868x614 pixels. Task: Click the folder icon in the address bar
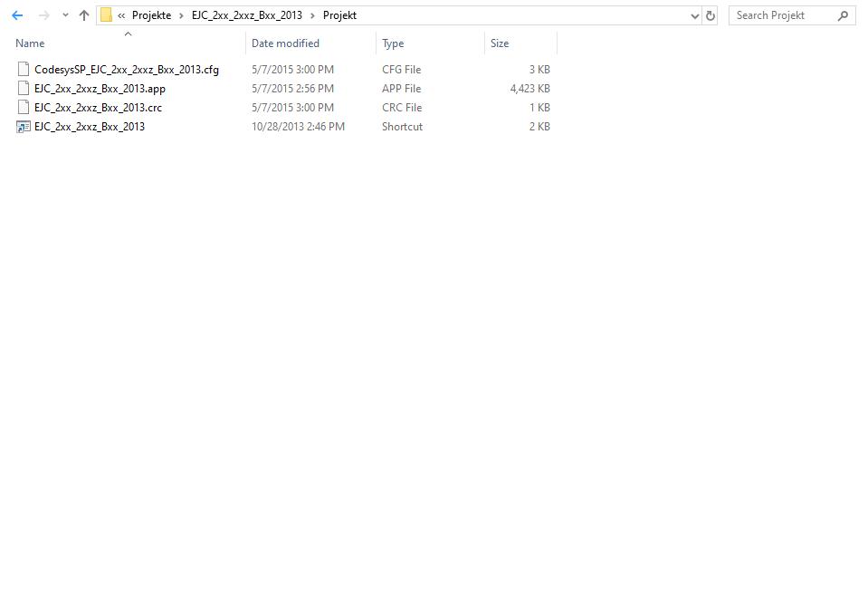106,15
